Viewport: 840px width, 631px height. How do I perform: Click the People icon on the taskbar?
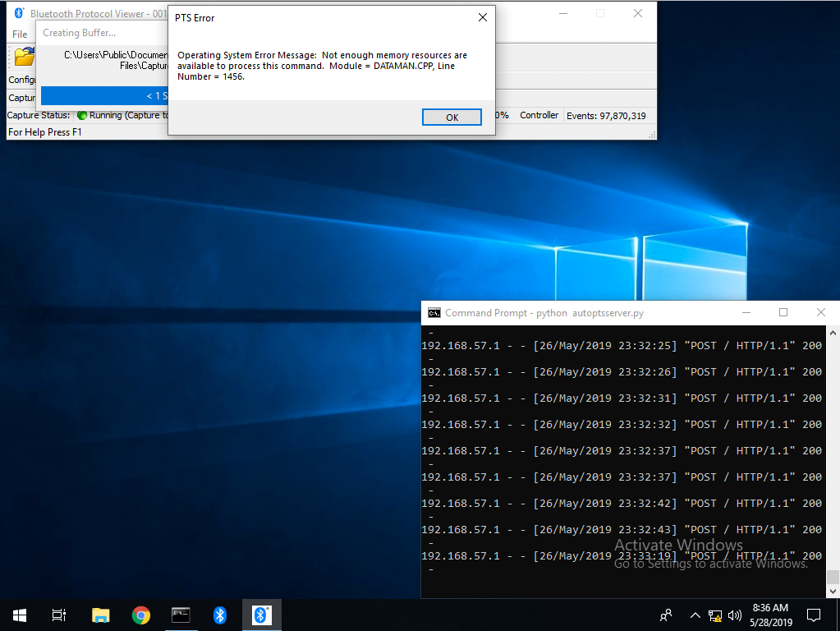tap(665, 615)
